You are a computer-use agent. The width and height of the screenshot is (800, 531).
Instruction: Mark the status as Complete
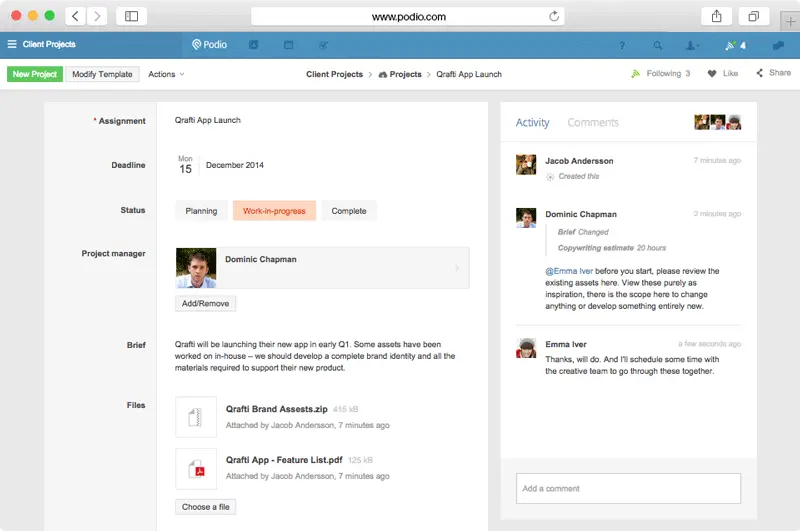pyautogui.click(x=349, y=211)
